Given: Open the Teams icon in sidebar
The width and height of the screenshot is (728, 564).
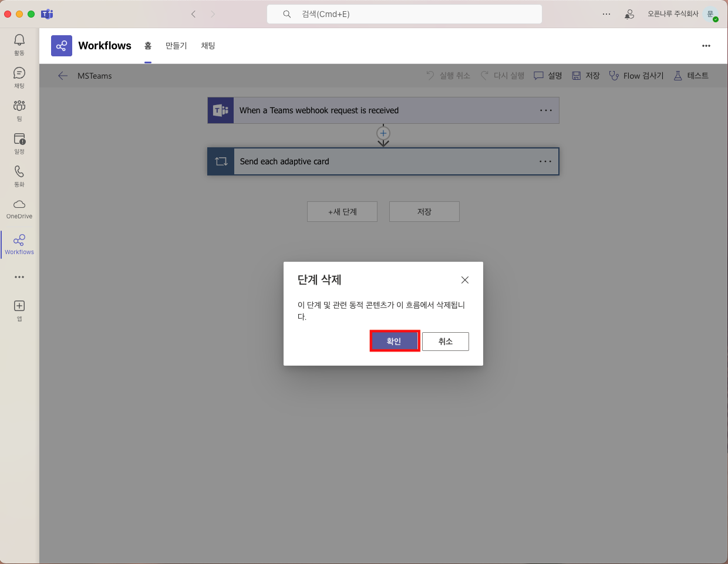Looking at the screenshot, I should click(19, 109).
